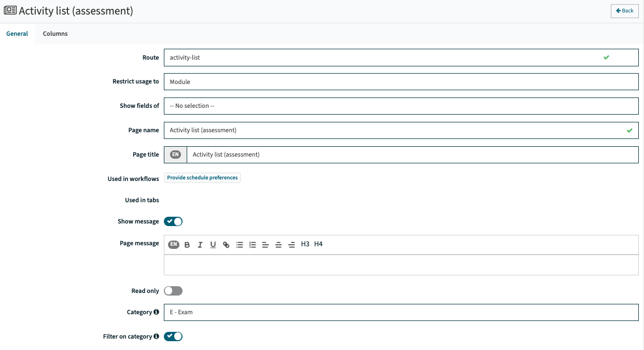Click inside the Page message text area
This screenshot has width=644, height=350.
[401, 265]
